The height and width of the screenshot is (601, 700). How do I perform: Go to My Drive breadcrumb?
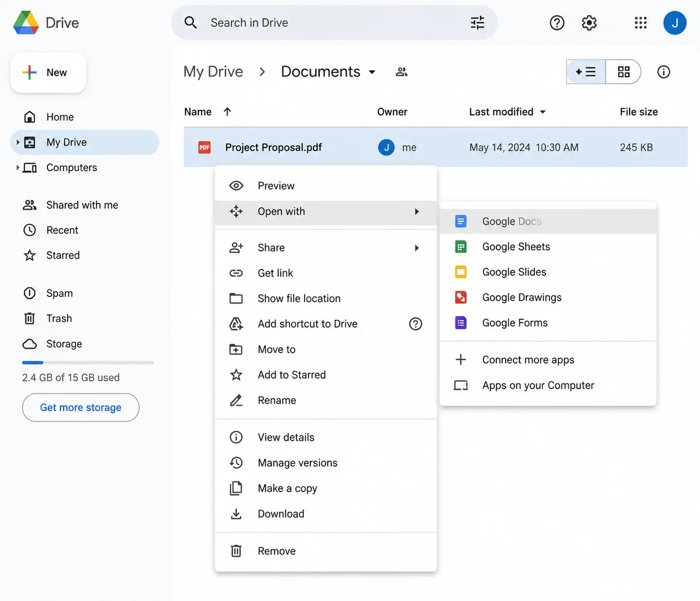pos(213,72)
